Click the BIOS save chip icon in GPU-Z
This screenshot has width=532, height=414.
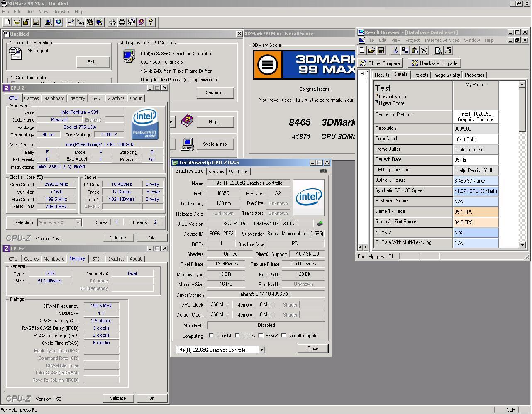click(x=320, y=223)
